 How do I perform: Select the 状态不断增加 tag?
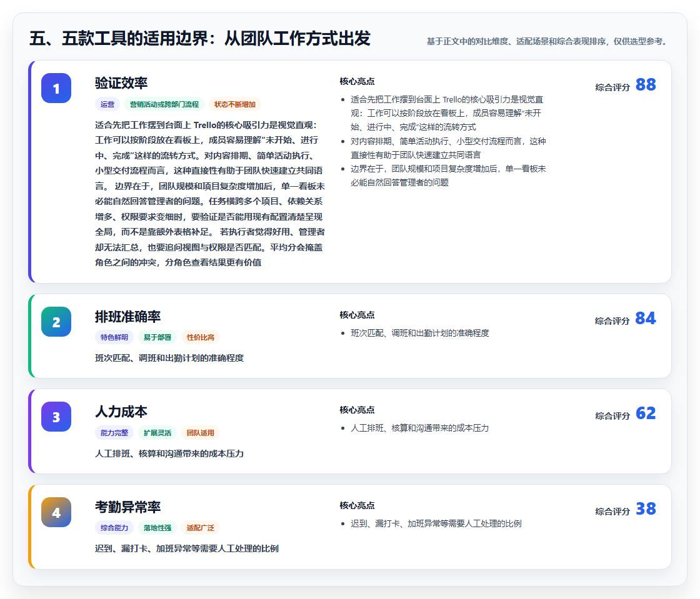[x=235, y=104]
